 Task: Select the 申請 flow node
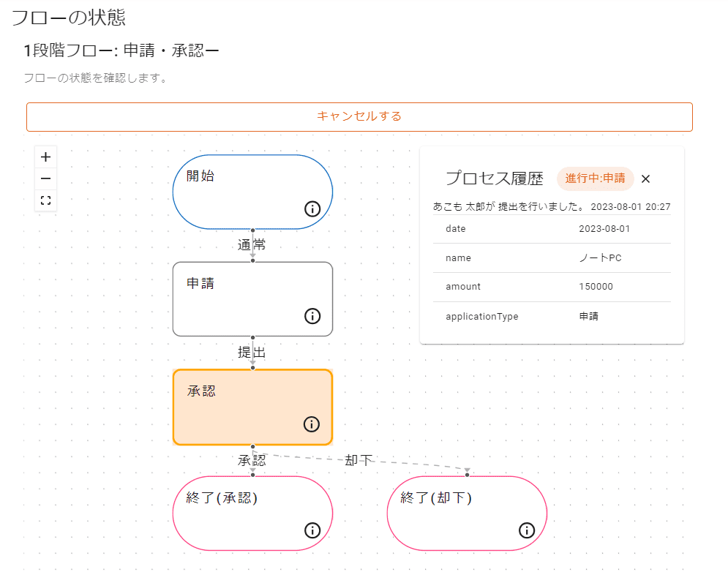coord(241,298)
